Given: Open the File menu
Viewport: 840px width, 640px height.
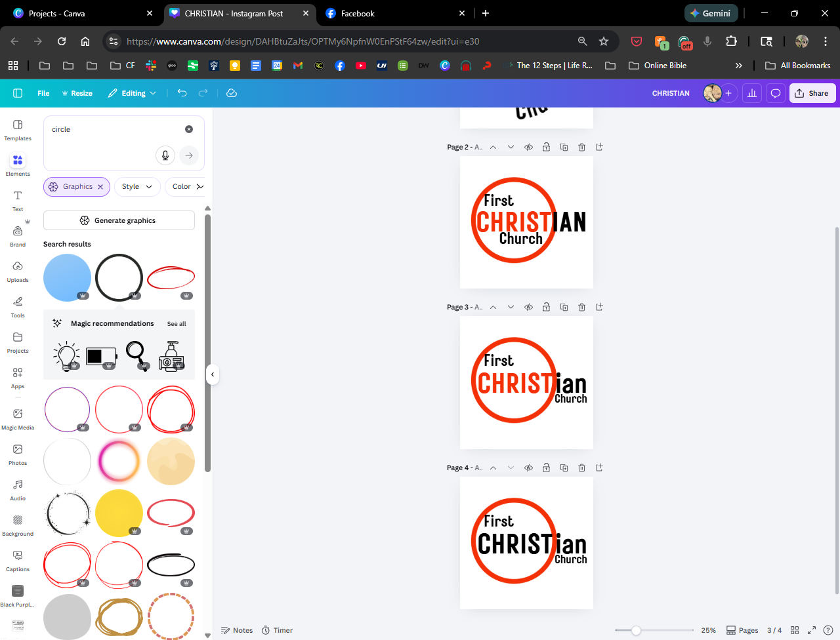Looking at the screenshot, I should pos(43,93).
